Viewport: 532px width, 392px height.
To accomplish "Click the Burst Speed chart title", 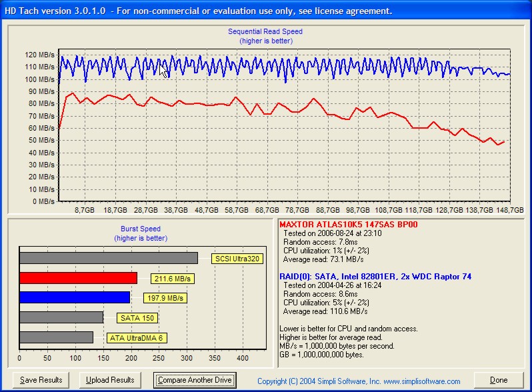I will click(141, 229).
